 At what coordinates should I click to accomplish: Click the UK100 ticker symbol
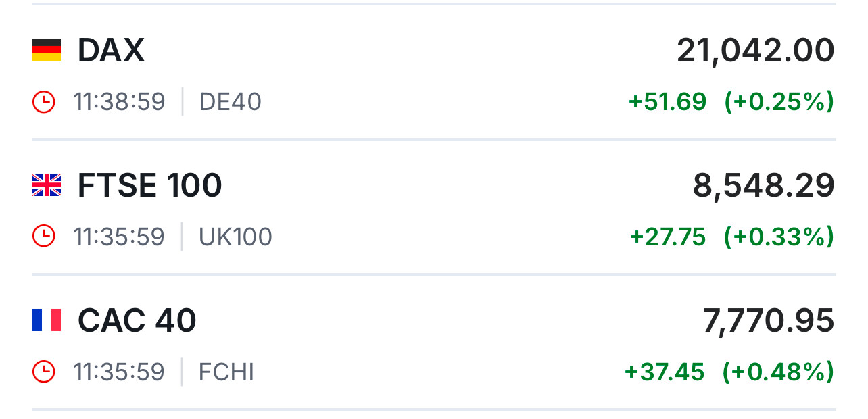click(235, 237)
